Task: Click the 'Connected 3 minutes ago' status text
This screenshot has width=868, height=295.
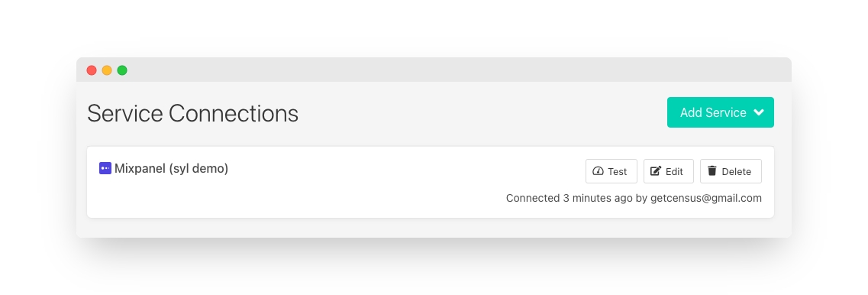Action: click(x=569, y=198)
